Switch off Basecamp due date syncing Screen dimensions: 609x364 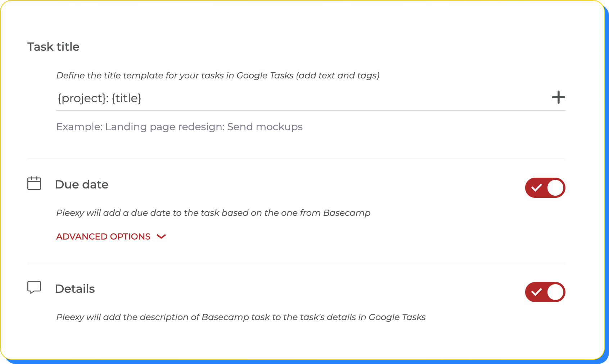[545, 187]
